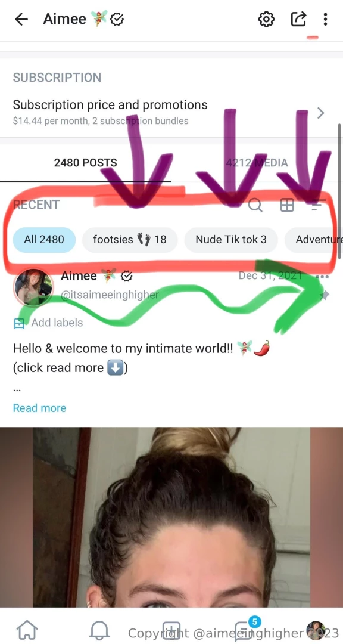This screenshot has width=343, height=644.
Task: Expand Subscription price and promotions chevron
Action: click(321, 113)
